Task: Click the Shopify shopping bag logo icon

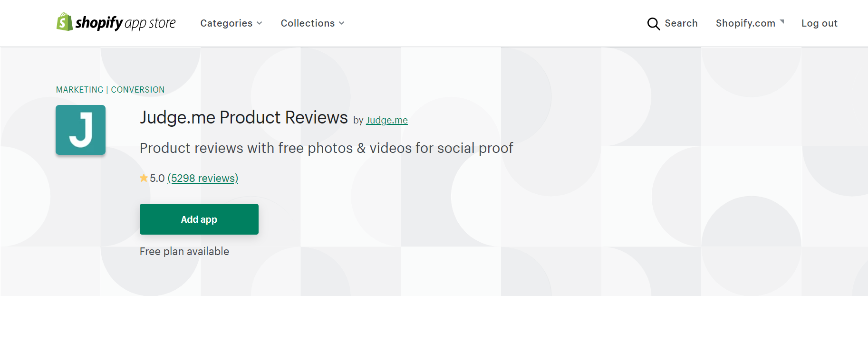Action: 64,22
